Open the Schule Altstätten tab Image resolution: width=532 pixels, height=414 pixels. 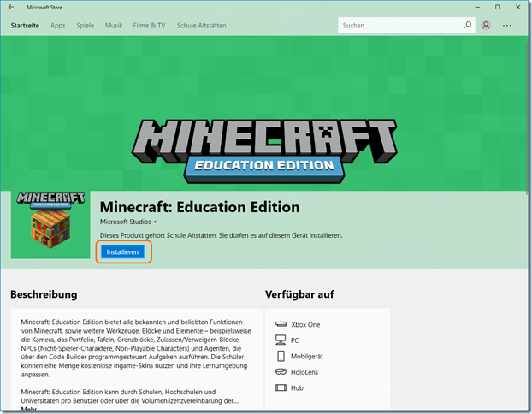[201, 26]
